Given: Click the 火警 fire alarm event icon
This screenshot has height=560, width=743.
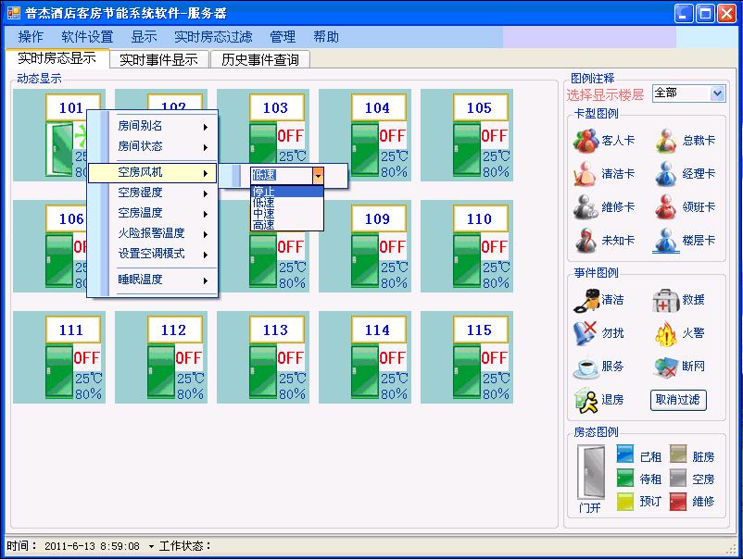Looking at the screenshot, I should click(666, 332).
